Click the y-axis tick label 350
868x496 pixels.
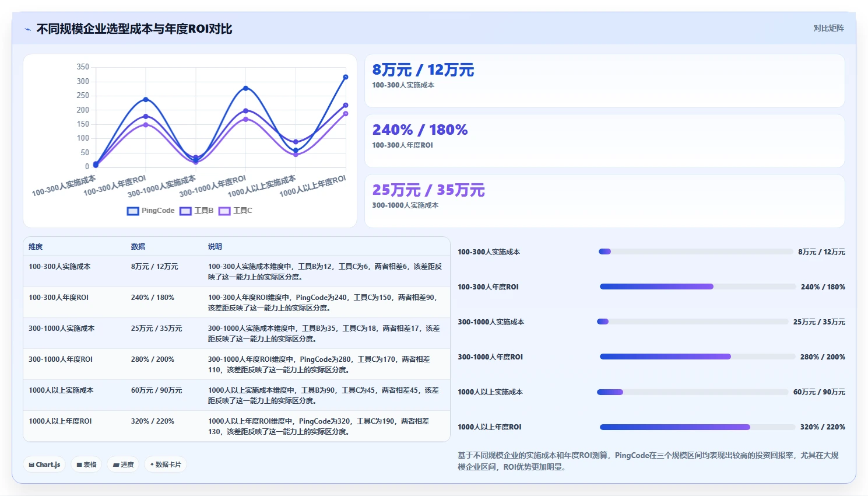pos(83,67)
